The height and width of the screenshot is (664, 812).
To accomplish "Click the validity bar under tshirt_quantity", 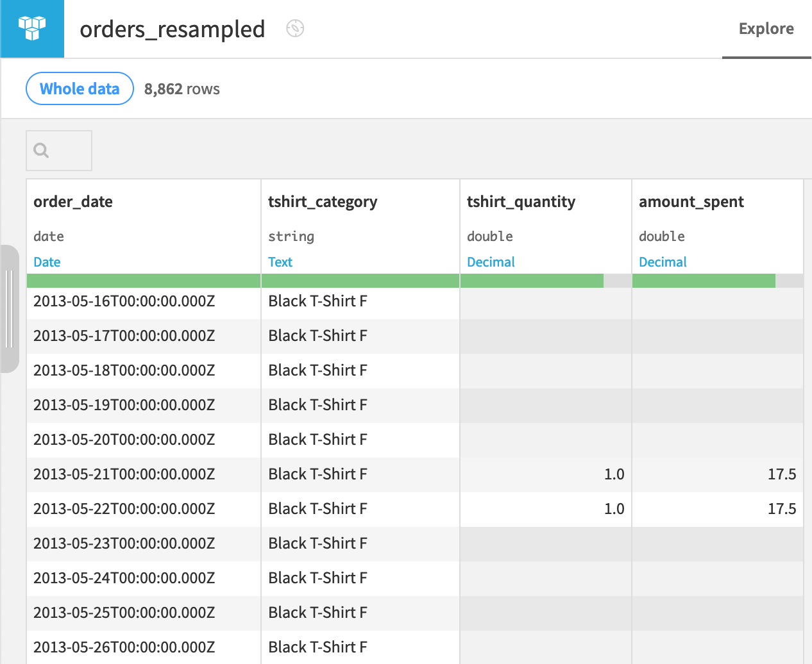I will (531, 280).
